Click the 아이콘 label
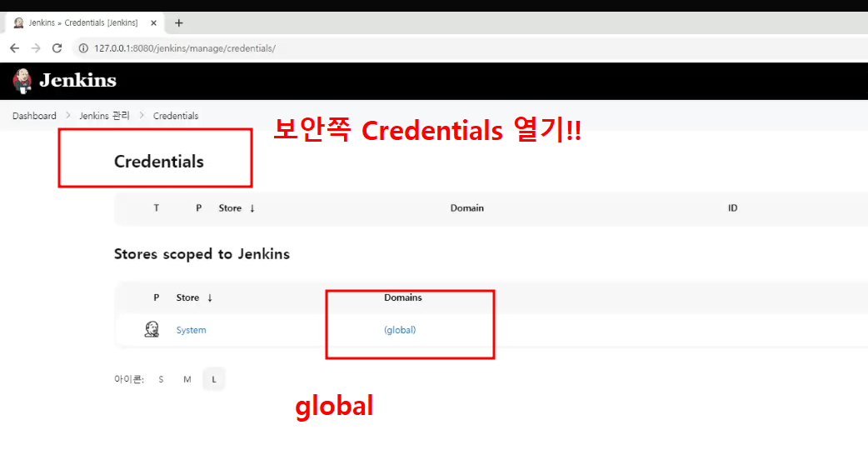 (129, 379)
